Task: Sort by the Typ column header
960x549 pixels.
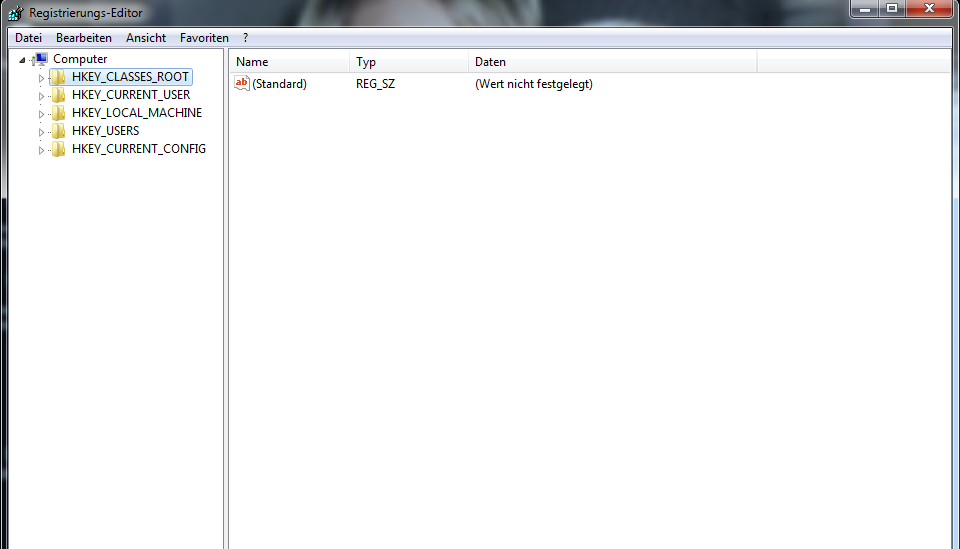Action: click(x=408, y=62)
